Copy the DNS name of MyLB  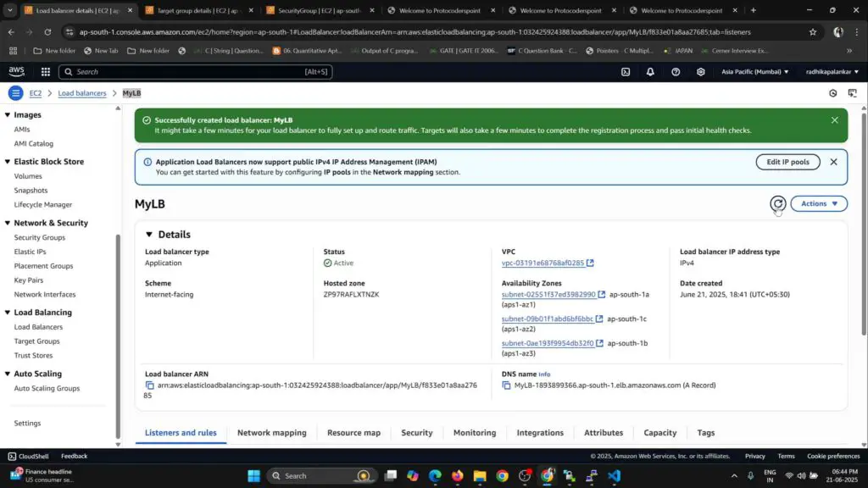pos(506,385)
